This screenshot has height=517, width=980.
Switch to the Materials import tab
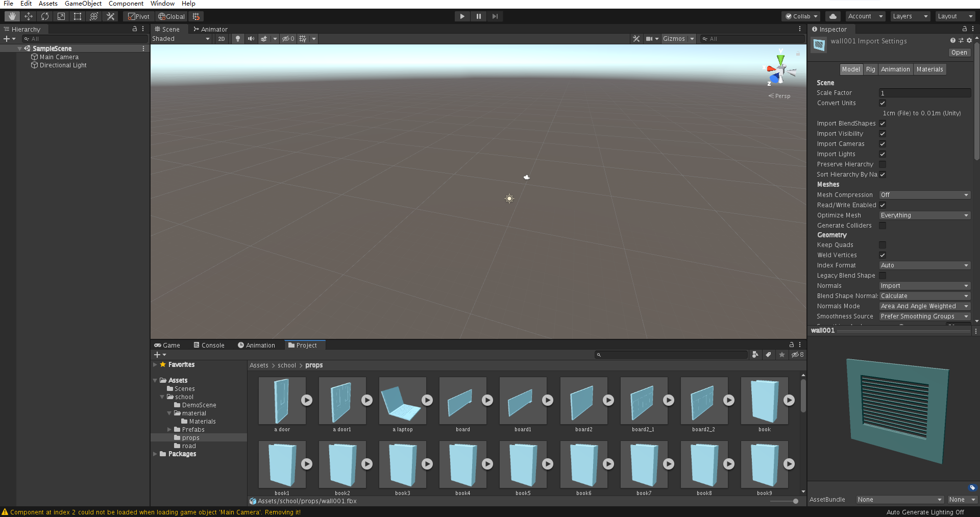tap(929, 69)
